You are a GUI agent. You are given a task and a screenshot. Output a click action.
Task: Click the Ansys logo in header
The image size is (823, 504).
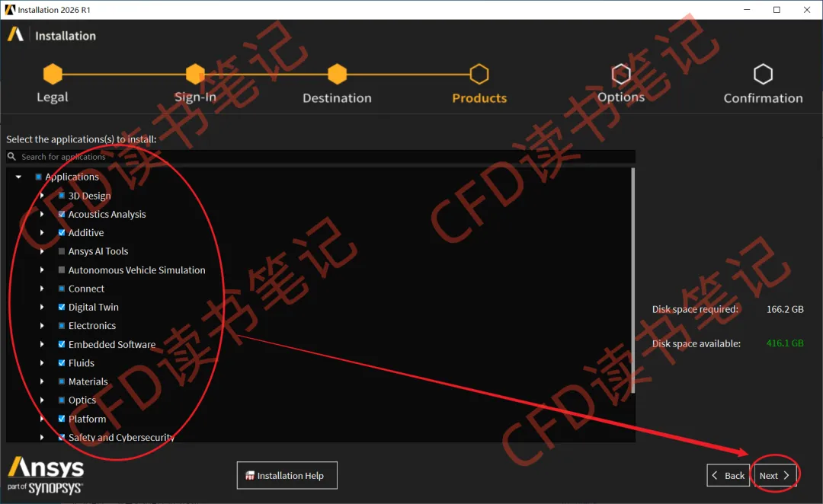[x=15, y=34]
